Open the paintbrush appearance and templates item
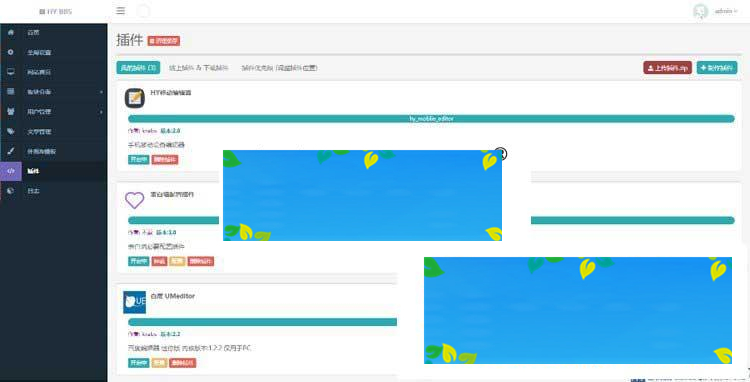 tap(11, 151)
